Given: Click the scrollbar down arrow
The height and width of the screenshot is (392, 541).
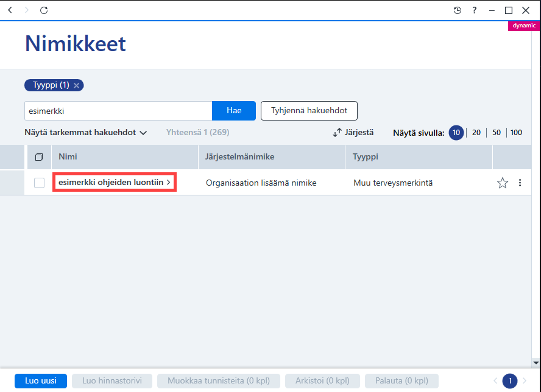Looking at the screenshot, I should 536,363.
